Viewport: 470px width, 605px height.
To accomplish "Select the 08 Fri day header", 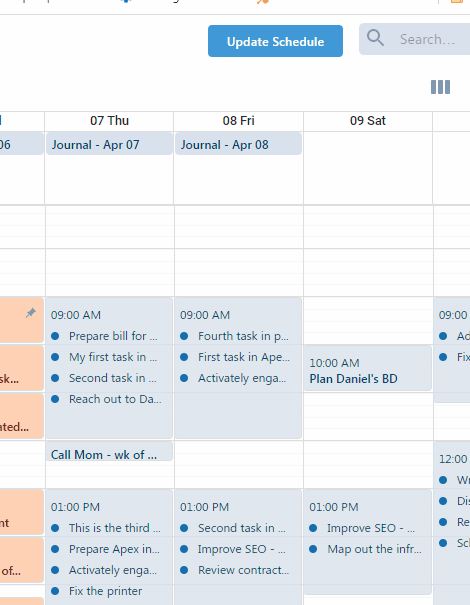I will coord(238,121).
